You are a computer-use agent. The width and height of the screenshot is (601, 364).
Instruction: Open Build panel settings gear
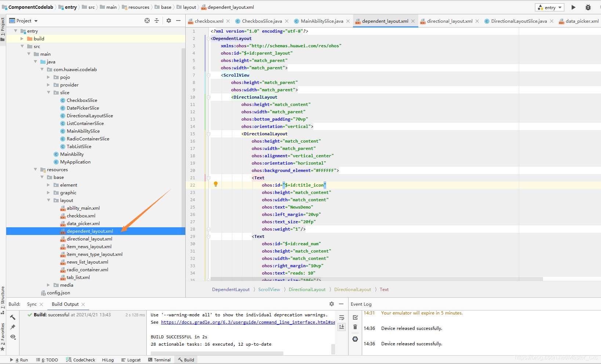332,304
